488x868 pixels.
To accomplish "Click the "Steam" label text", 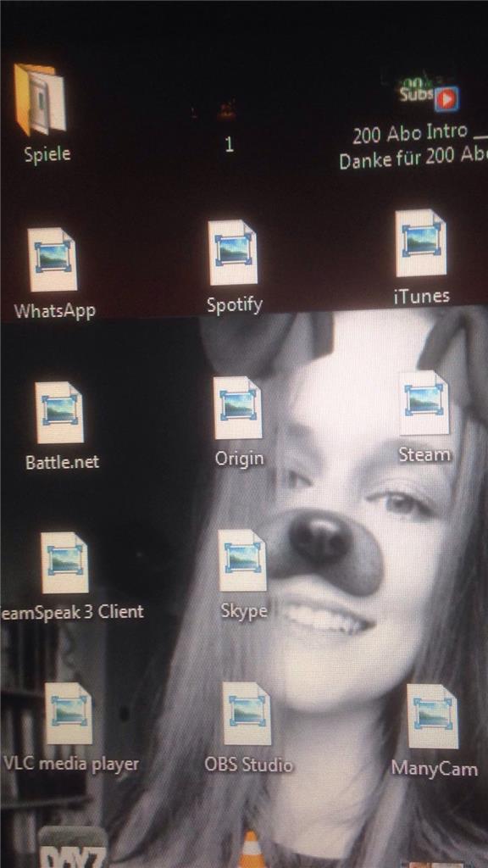I will coord(425,454).
